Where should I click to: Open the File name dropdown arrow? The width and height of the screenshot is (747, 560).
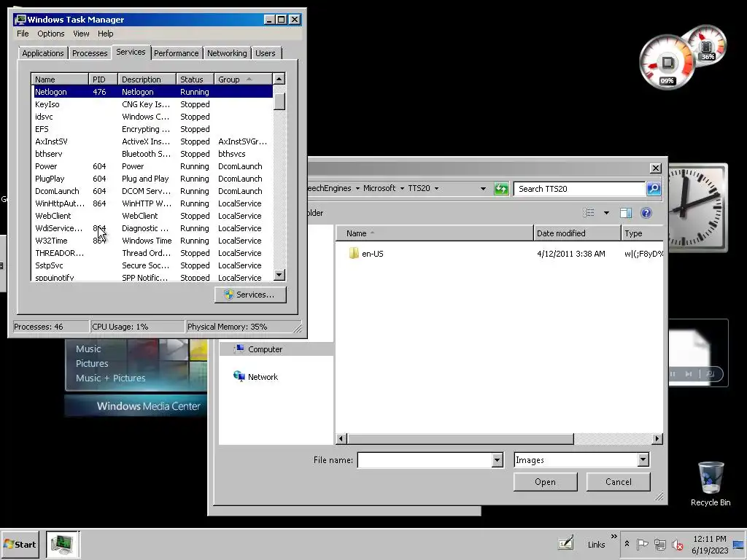[x=497, y=460]
